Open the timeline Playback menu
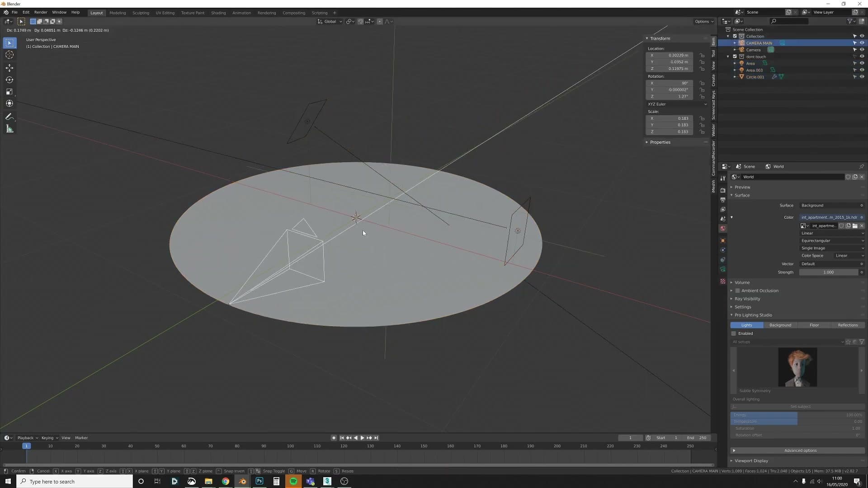 [x=27, y=438]
